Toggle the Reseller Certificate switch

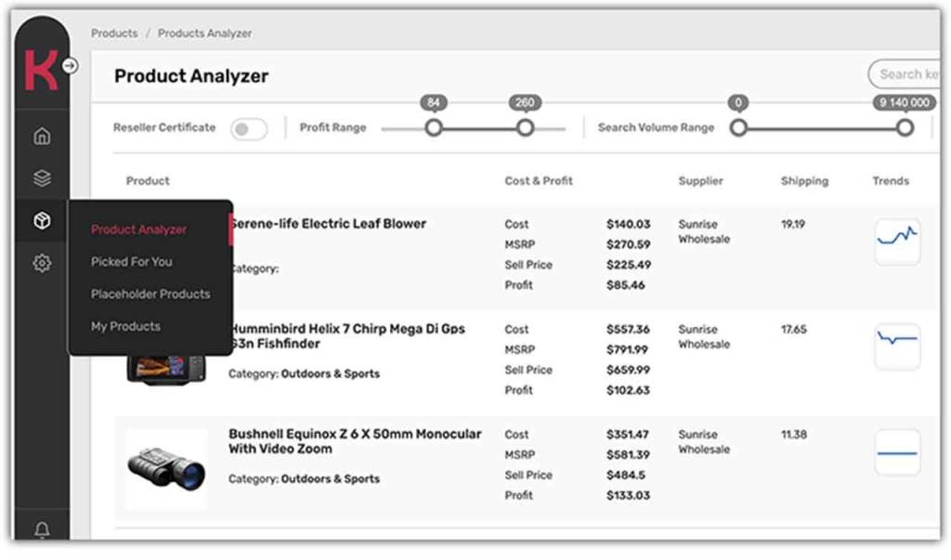click(x=248, y=129)
